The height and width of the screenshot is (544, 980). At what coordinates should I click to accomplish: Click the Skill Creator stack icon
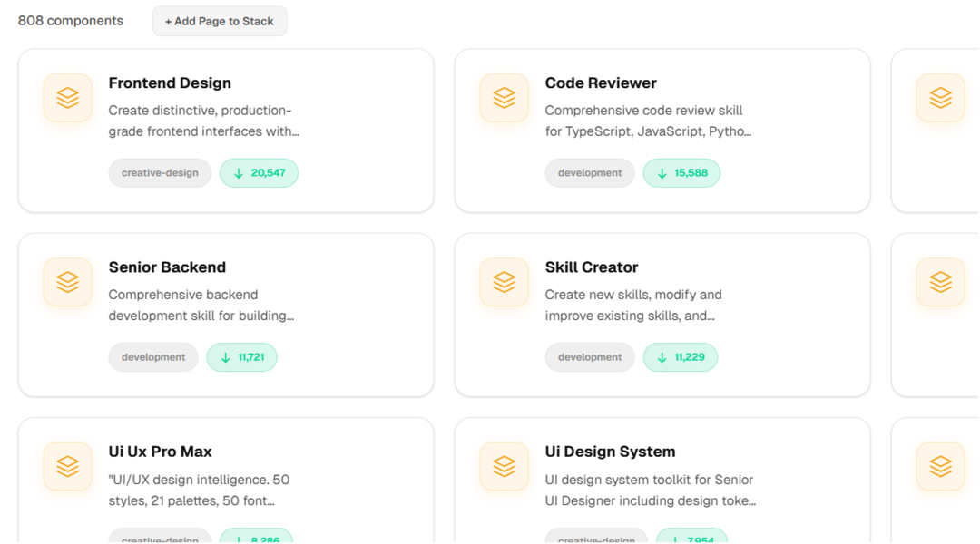[x=505, y=282]
